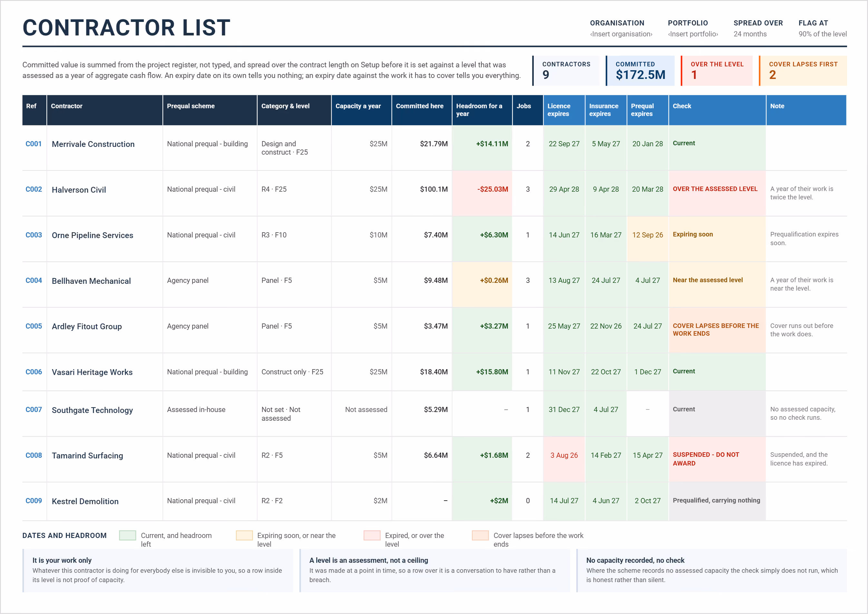Click the '+$0.26M' headroom cell
Screen dimensions: 868x614
[482, 284]
